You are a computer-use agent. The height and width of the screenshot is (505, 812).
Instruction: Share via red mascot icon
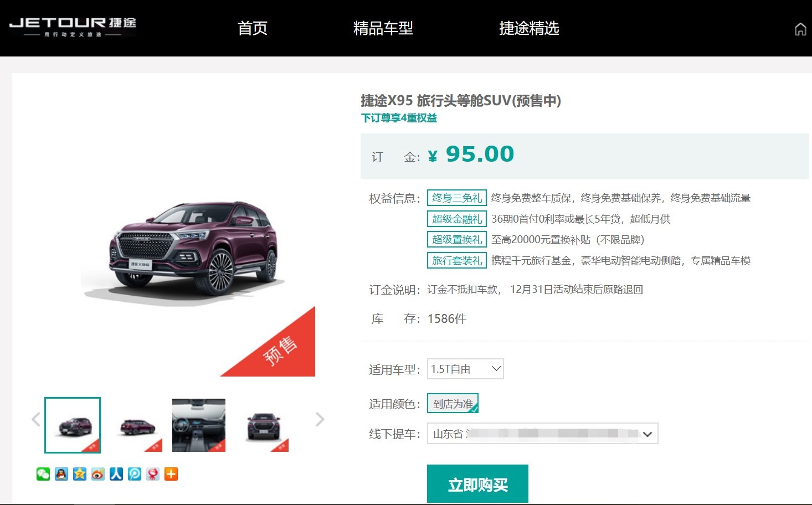tap(153, 474)
